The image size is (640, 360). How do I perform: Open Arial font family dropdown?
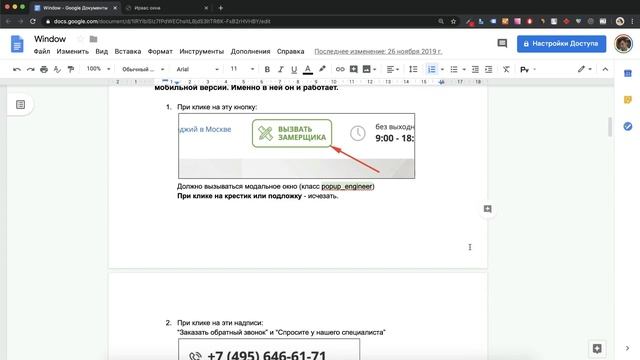[198, 69]
